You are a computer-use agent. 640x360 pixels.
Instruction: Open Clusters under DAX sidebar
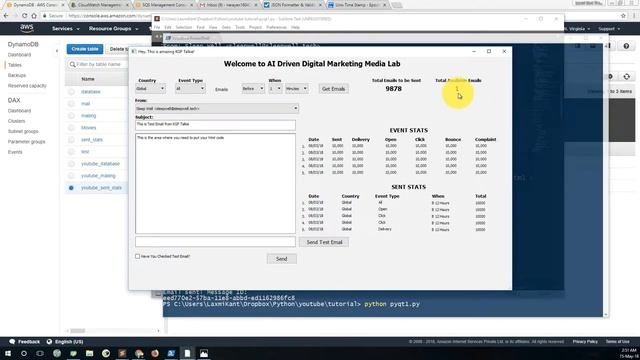pos(16,121)
